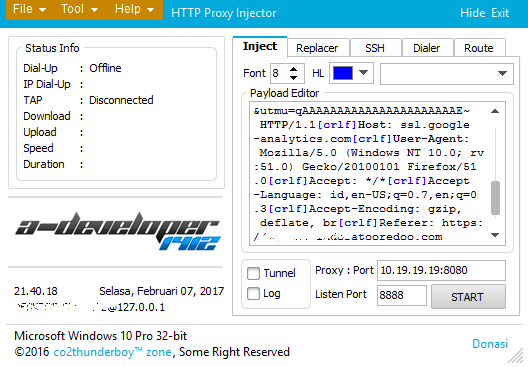This screenshot has width=528, height=367.
Task: Switch to the SSH tab
Action: tap(375, 48)
